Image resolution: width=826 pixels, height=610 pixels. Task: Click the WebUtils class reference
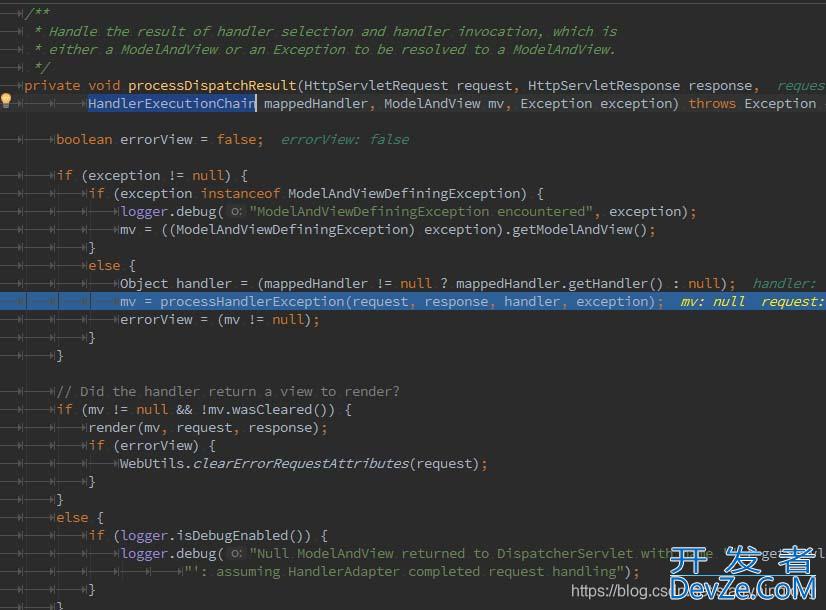(x=152, y=464)
